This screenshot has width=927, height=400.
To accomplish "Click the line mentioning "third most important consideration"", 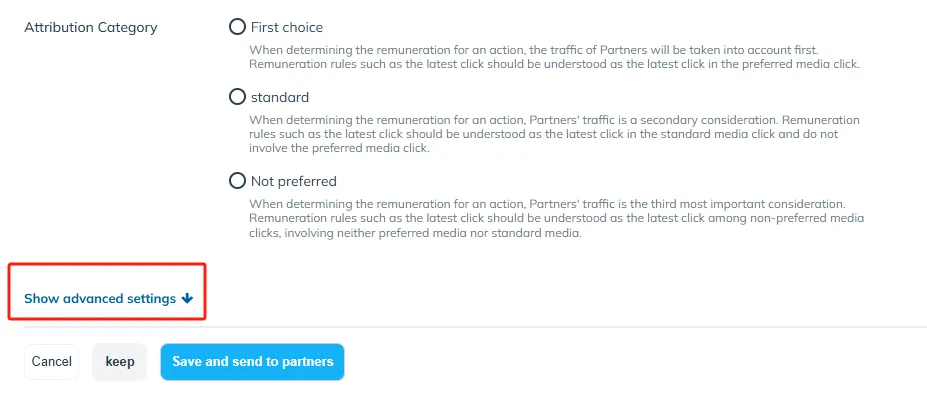I will tap(547, 204).
